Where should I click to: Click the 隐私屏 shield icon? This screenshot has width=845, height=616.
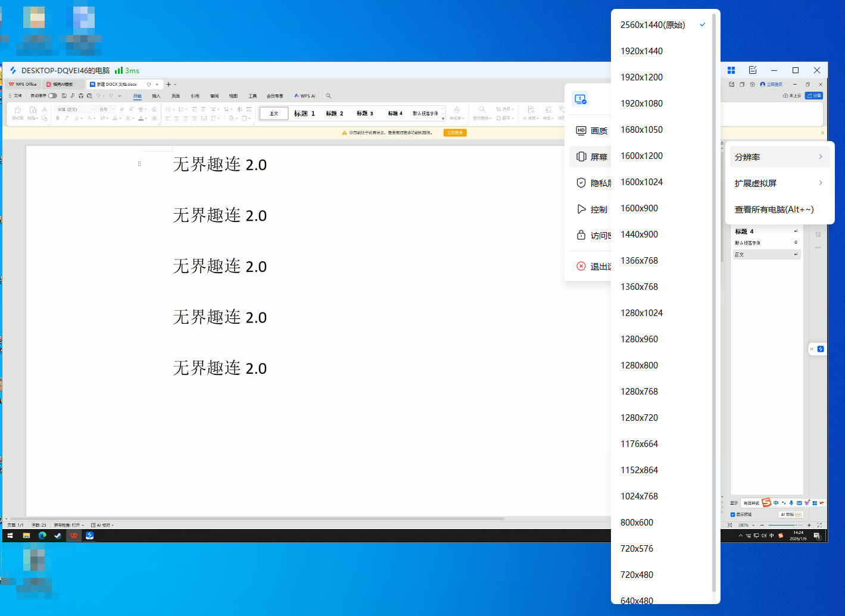[581, 183]
